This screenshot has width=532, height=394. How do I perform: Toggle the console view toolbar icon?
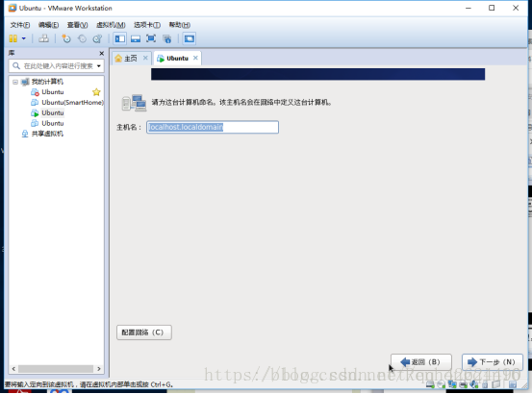[x=189, y=38]
